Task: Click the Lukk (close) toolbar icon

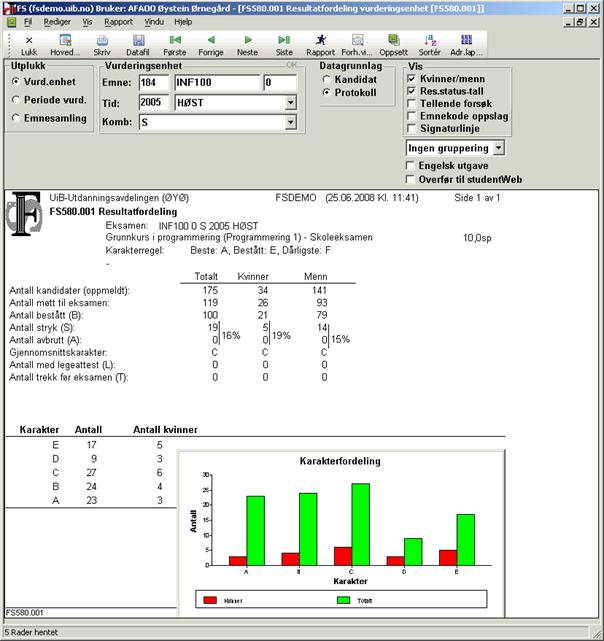Action: [29, 40]
